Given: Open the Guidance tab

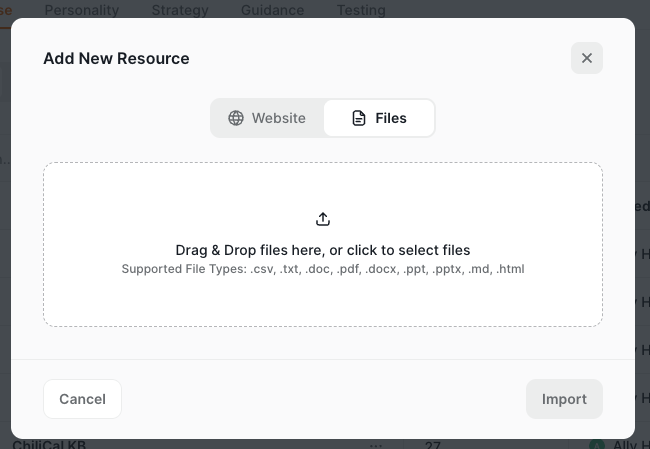Looking at the screenshot, I should pyautogui.click(x=272, y=10).
